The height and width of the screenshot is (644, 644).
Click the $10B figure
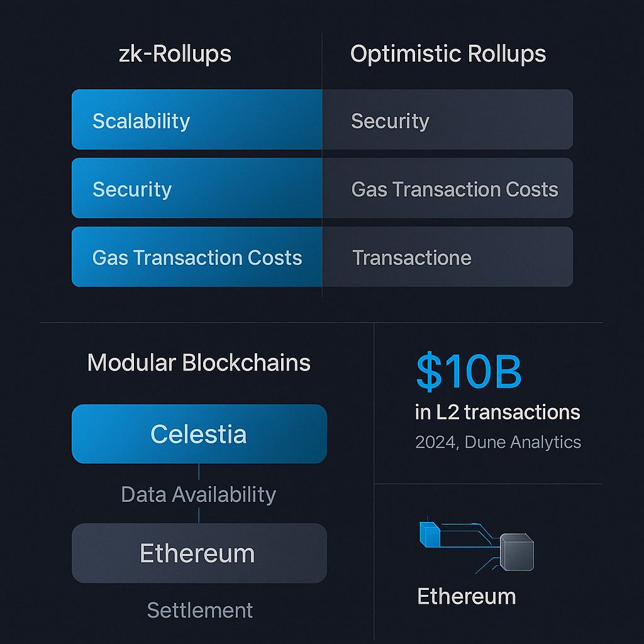point(469,372)
